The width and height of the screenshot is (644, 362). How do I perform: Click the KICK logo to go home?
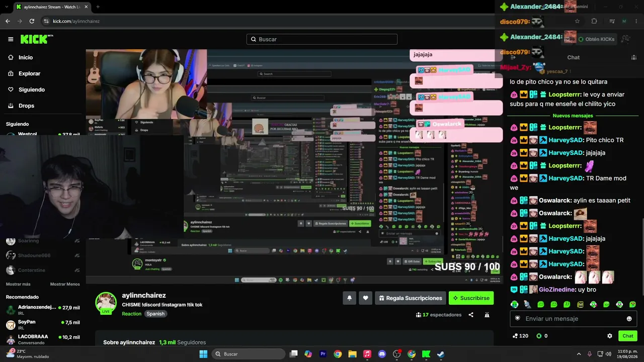pos(36,39)
